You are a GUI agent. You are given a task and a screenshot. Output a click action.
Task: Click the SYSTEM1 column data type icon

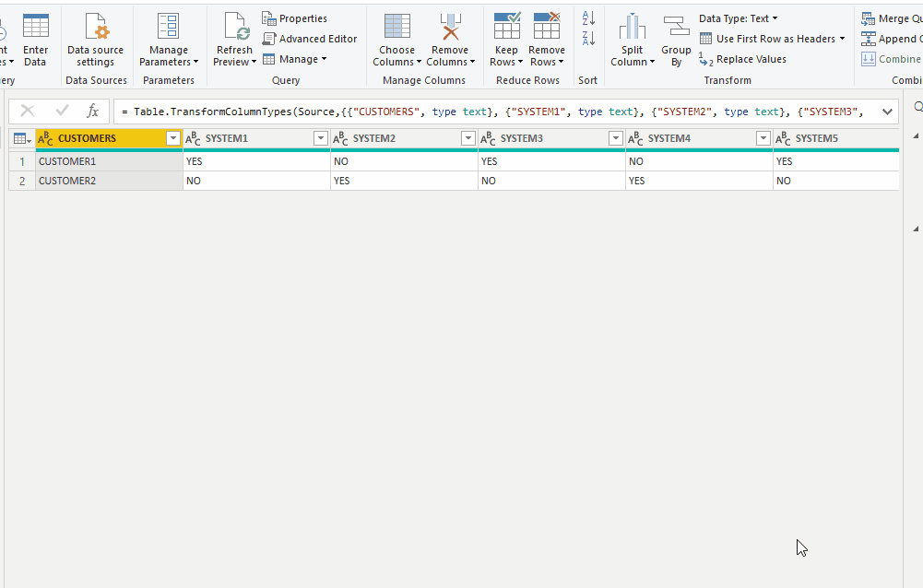click(193, 138)
